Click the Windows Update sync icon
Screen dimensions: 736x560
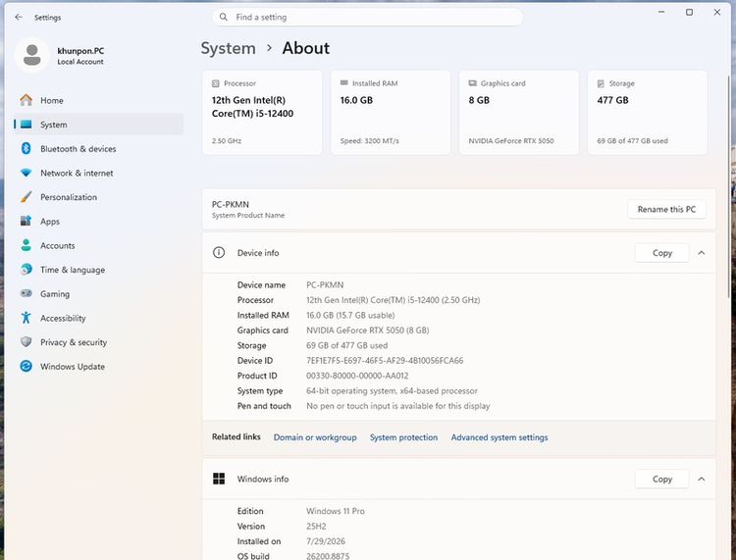(26, 366)
